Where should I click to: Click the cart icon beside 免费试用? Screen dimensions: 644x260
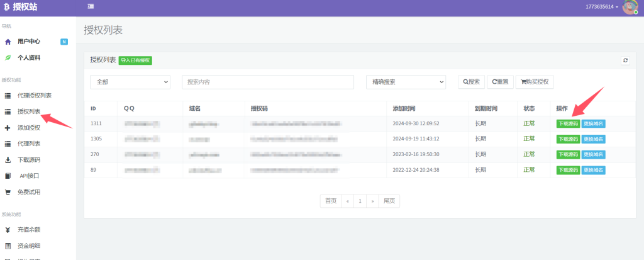click(x=8, y=192)
